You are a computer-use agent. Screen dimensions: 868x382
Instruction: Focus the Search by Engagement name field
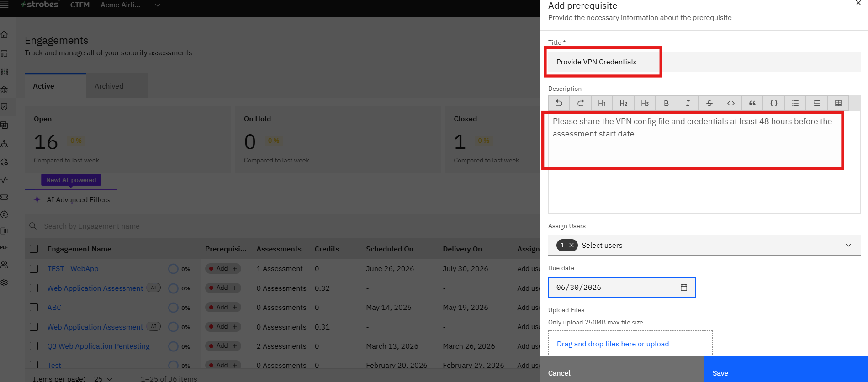point(283,226)
